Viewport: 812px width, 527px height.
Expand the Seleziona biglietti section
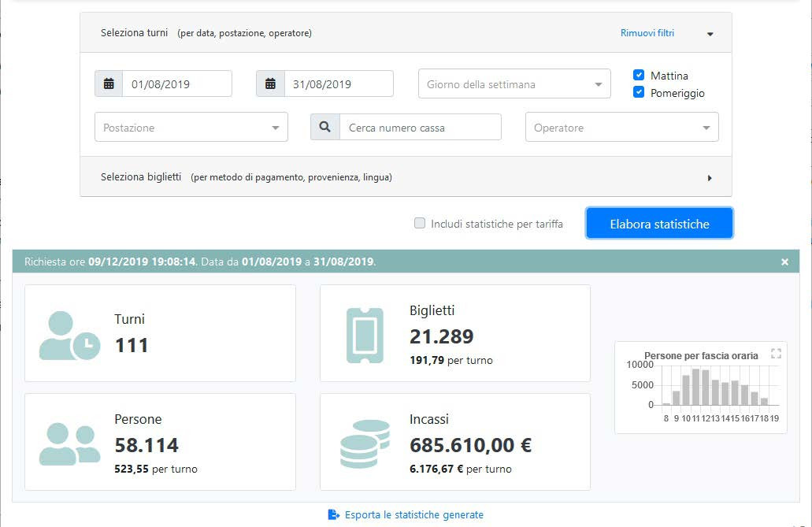click(709, 178)
